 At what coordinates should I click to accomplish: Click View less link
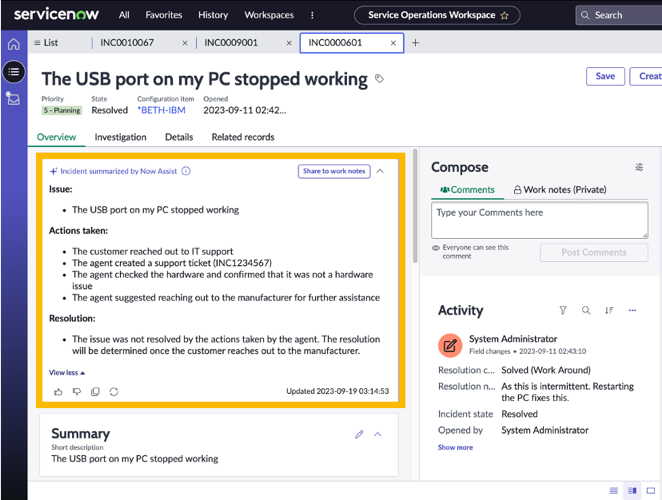tap(67, 372)
